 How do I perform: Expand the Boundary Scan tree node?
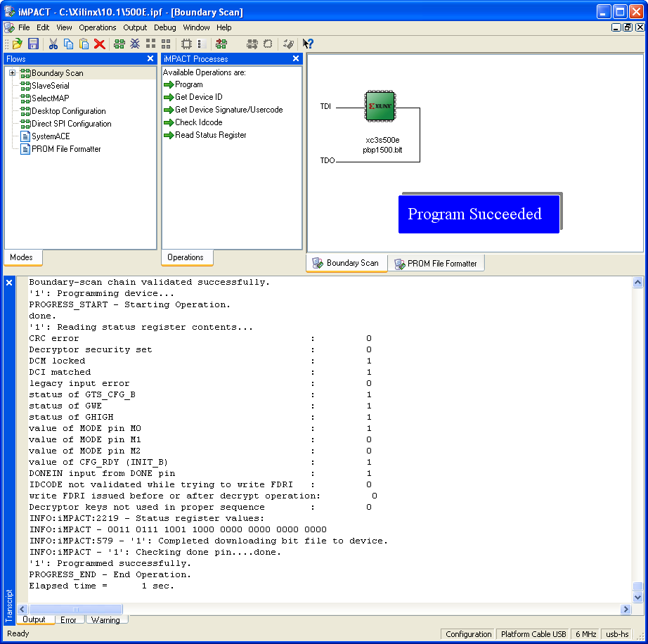click(13, 73)
